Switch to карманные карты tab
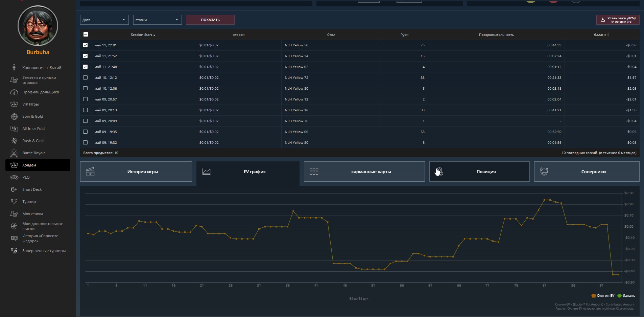This screenshot has width=644, height=317. click(364, 172)
